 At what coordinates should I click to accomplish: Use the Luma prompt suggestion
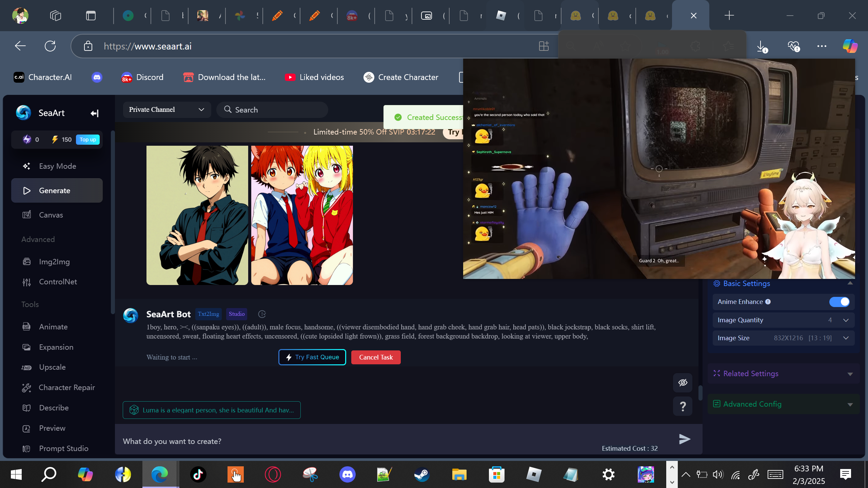coord(212,410)
